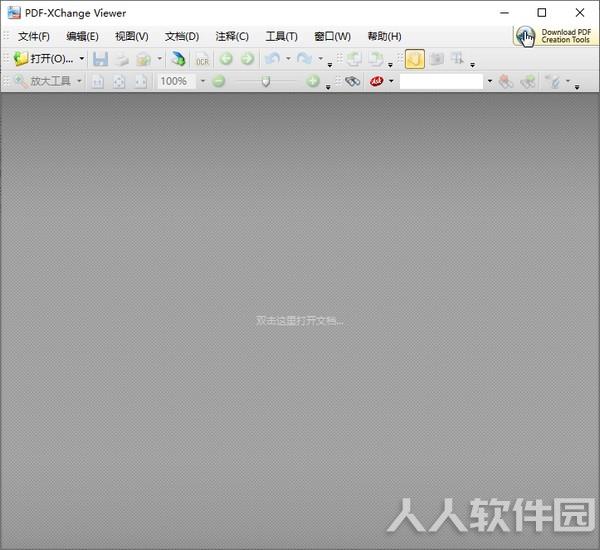
Task: Open the 注释(C) menu
Action: (x=232, y=37)
